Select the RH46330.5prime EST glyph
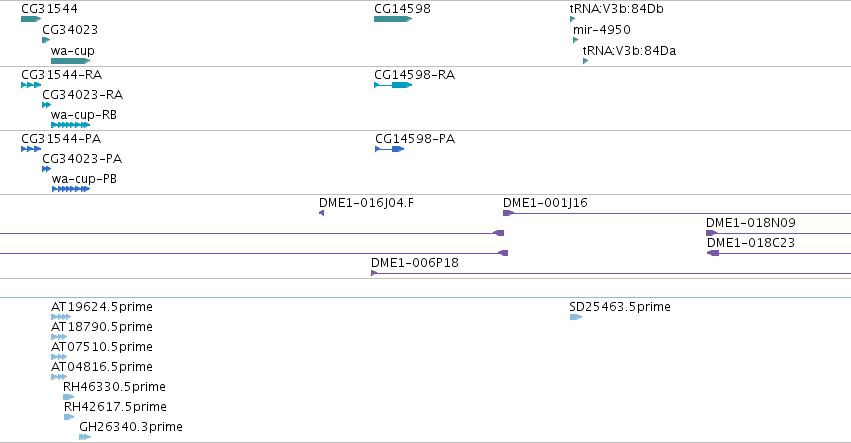851x443 pixels. [68, 397]
